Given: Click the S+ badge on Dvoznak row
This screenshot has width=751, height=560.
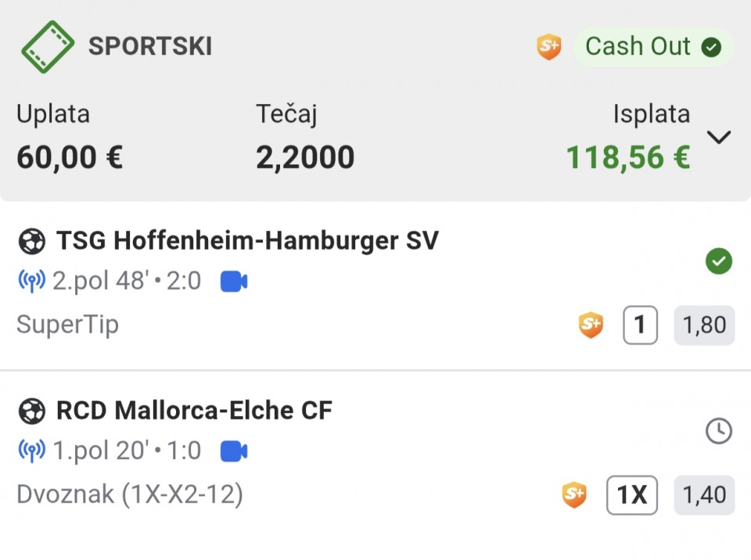Looking at the screenshot, I should coord(574,494).
